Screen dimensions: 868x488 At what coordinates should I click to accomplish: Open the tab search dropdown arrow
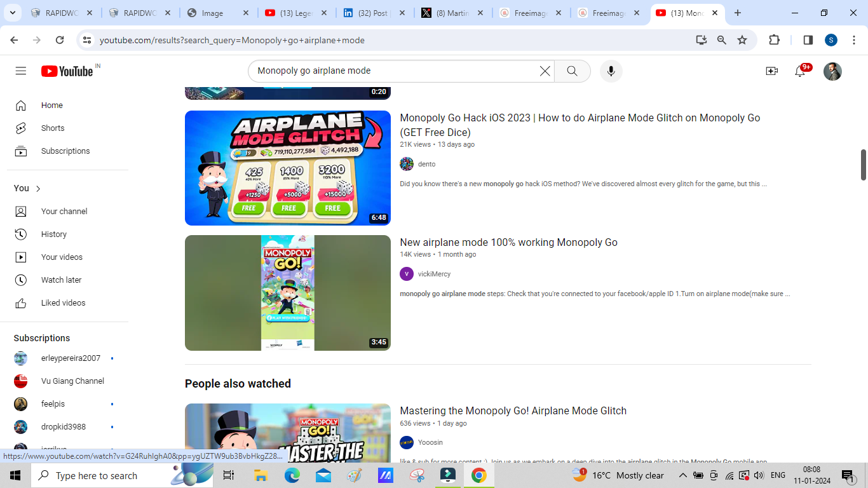point(13,13)
